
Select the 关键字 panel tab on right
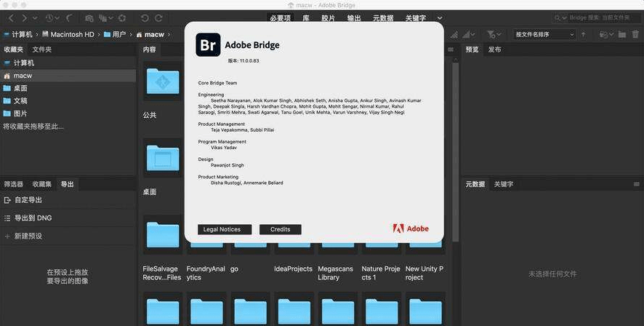[504, 184]
